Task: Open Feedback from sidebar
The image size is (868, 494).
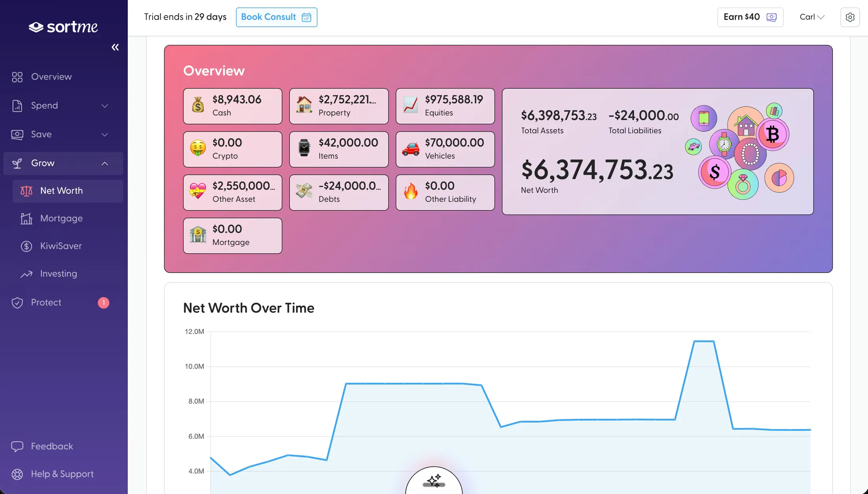Action: pos(63,446)
